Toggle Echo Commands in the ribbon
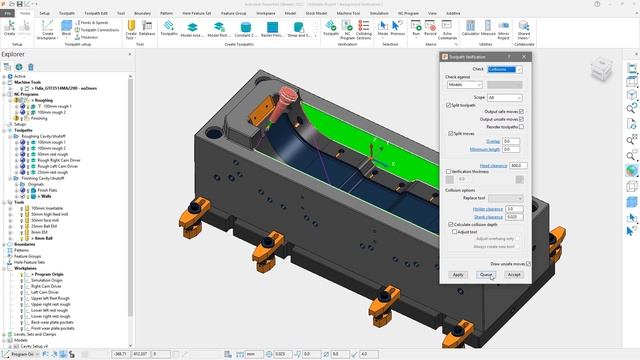The image size is (640, 360). pyautogui.click(x=447, y=29)
